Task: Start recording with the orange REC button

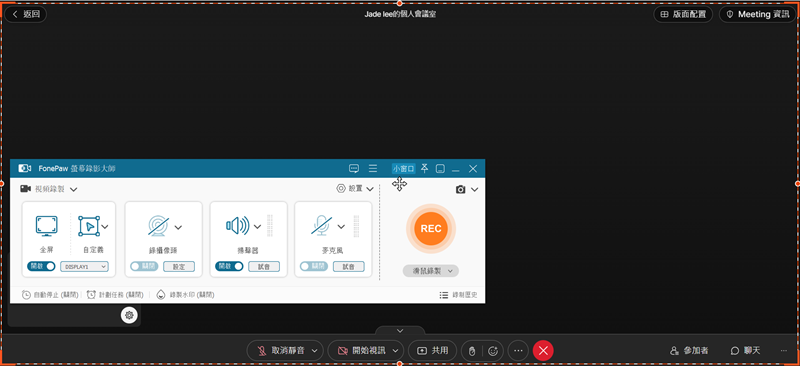Action: click(431, 228)
